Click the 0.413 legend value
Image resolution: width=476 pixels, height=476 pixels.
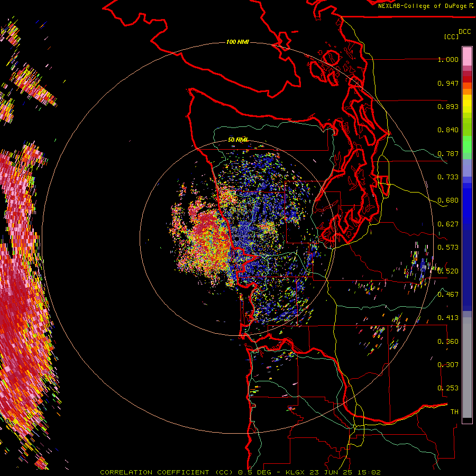[448, 318]
